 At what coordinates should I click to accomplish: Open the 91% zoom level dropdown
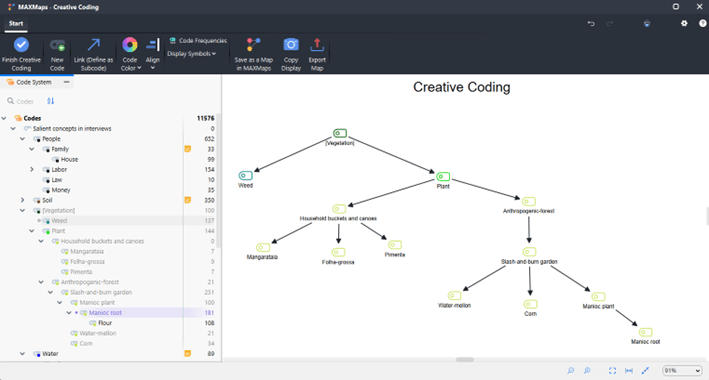click(682, 371)
